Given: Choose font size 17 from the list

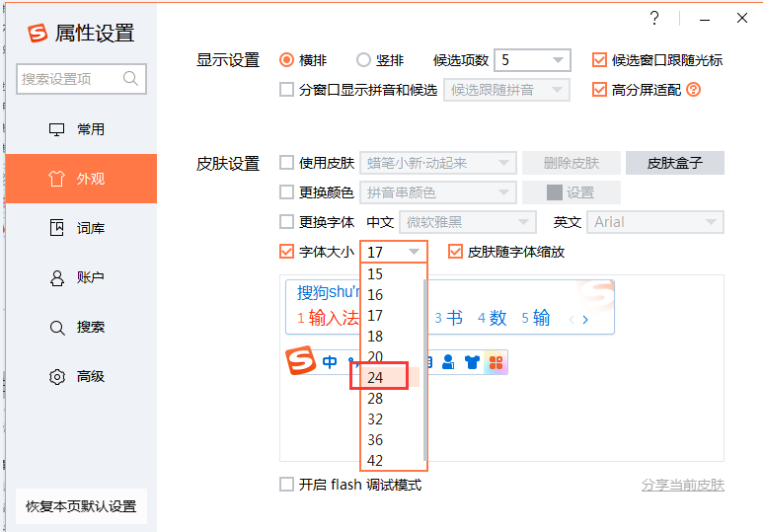Looking at the screenshot, I should pos(392,316).
